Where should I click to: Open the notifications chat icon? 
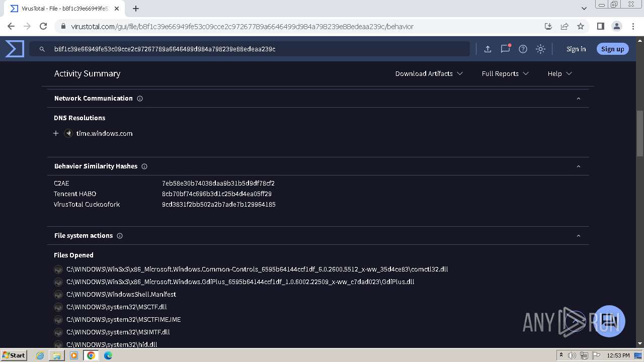(x=506, y=49)
